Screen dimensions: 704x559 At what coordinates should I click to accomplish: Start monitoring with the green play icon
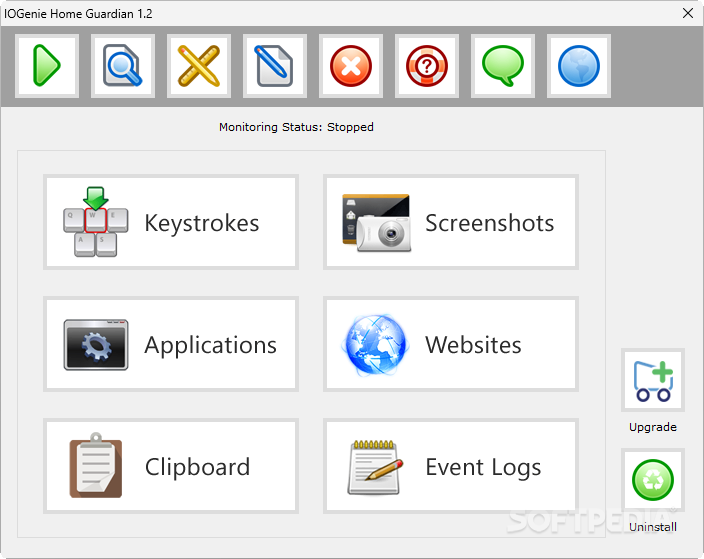pyautogui.click(x=47, y=66)
